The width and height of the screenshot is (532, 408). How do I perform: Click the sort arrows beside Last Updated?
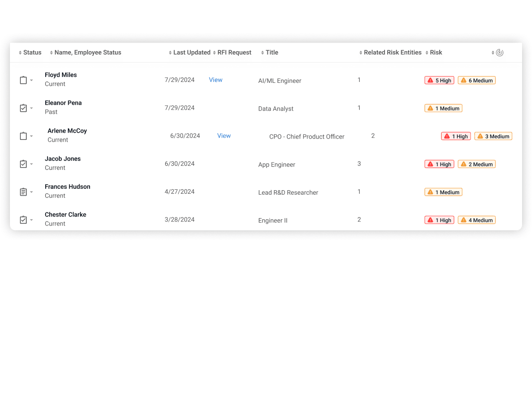click(170, 53)
